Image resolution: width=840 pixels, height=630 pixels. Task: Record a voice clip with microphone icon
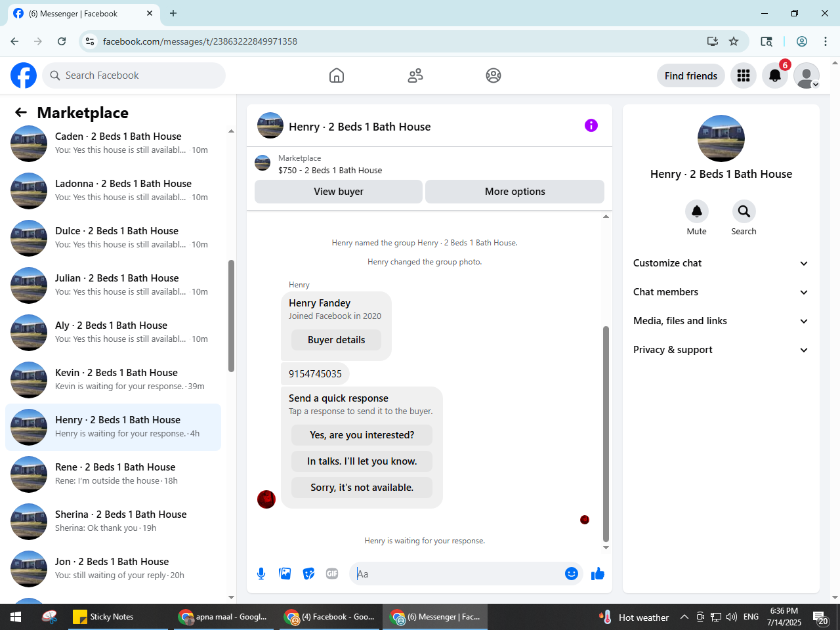point(261,574)
